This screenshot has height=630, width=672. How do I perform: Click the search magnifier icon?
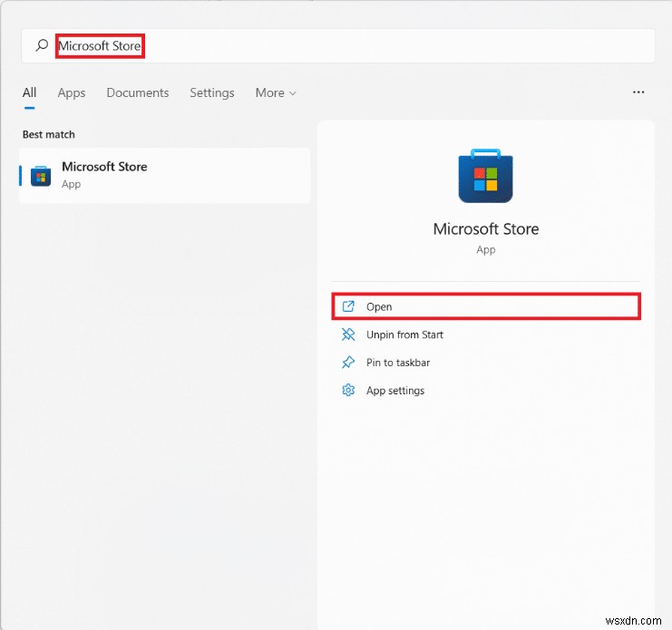42,45
